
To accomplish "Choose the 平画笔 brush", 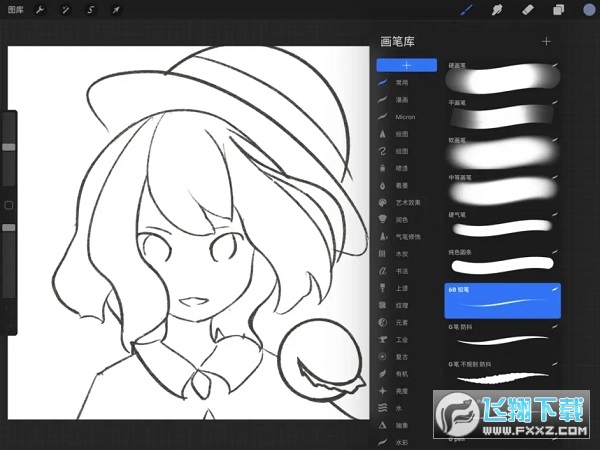I will click(502, 116).
